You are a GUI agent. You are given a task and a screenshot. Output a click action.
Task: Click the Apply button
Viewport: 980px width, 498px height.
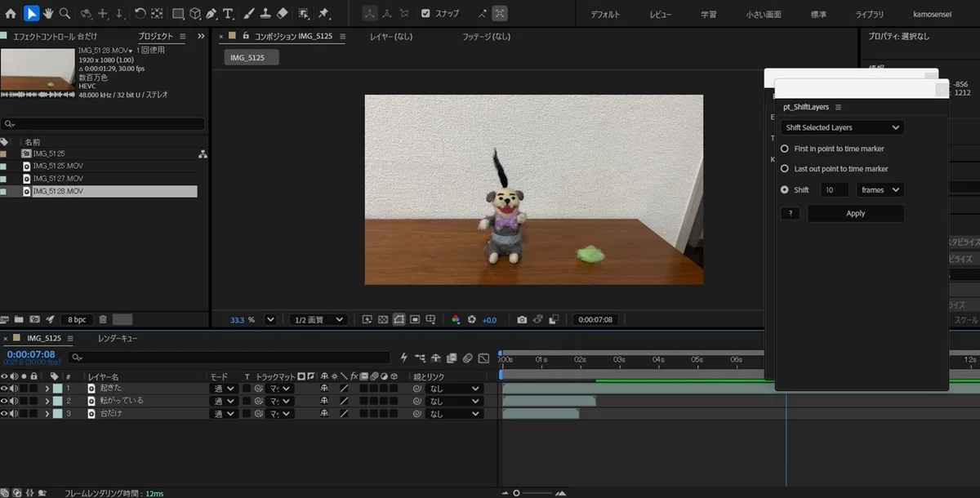[x=856, y=213]
